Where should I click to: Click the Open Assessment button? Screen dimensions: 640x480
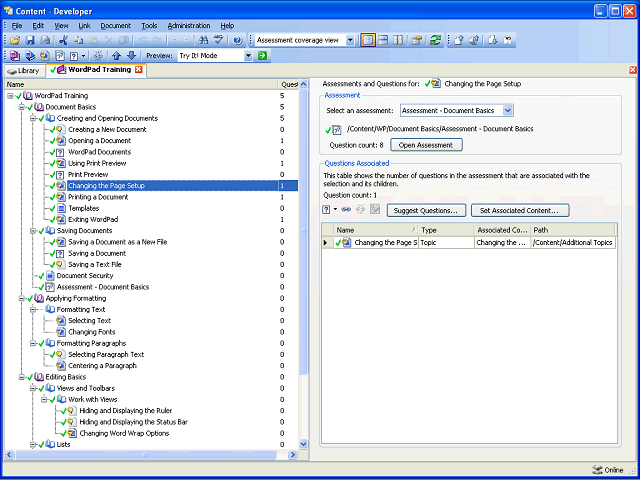click(426, 145)
